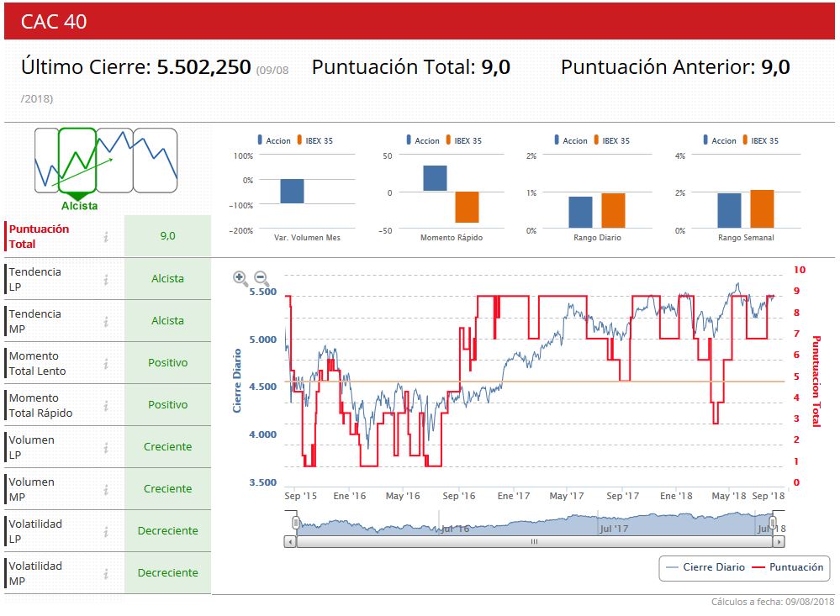The image size is (840, 616).
Task: Toggle Accion series in Momento Rápido chart
Action: point(423,140)
